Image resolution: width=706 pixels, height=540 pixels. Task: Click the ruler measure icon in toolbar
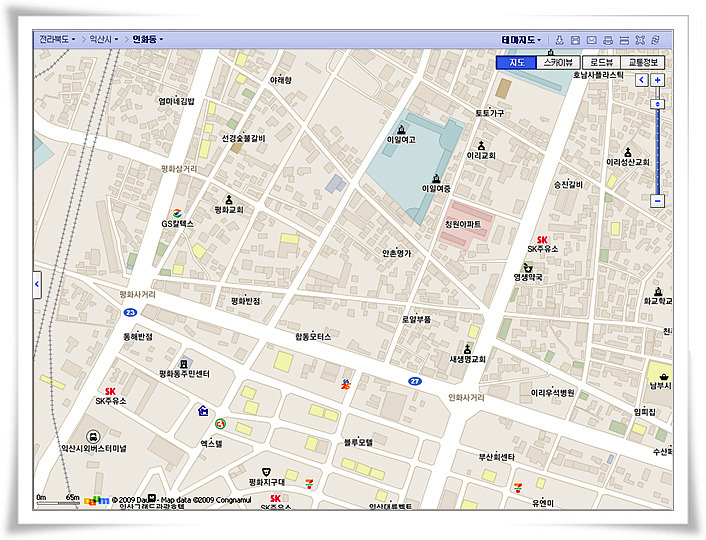624,40
